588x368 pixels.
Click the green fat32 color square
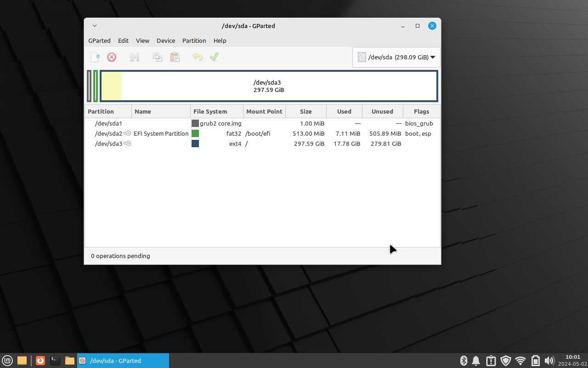tap(195, 133)
